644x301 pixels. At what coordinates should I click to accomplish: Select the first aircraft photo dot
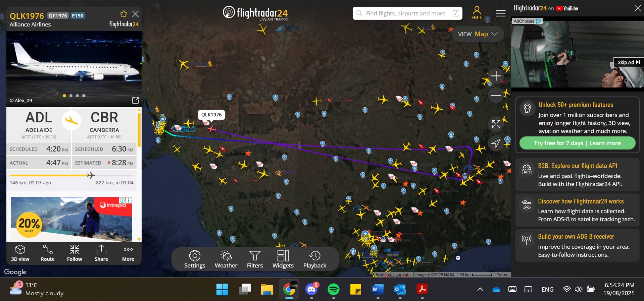point(64,96)
